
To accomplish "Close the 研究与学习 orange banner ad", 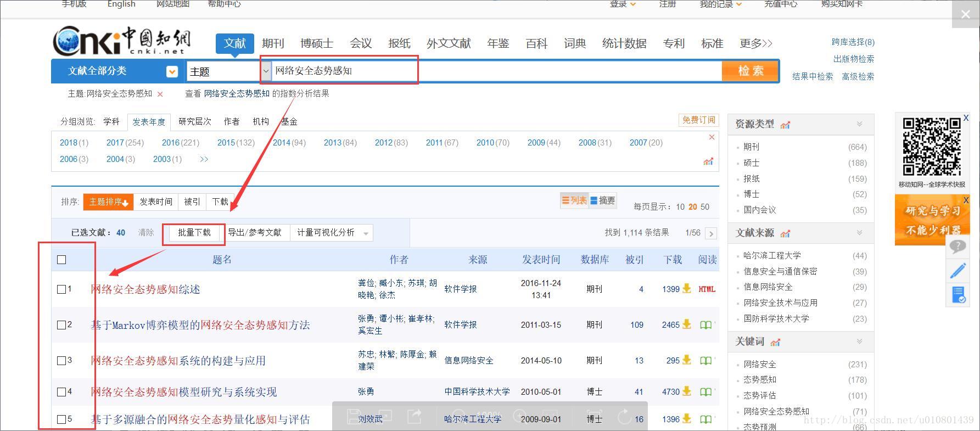I will [966, 200].
